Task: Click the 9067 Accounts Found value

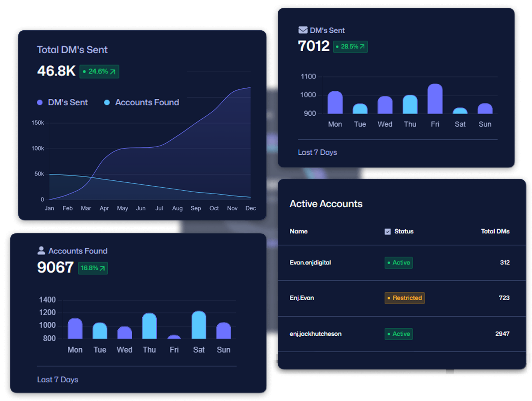Action: [55, 267]
